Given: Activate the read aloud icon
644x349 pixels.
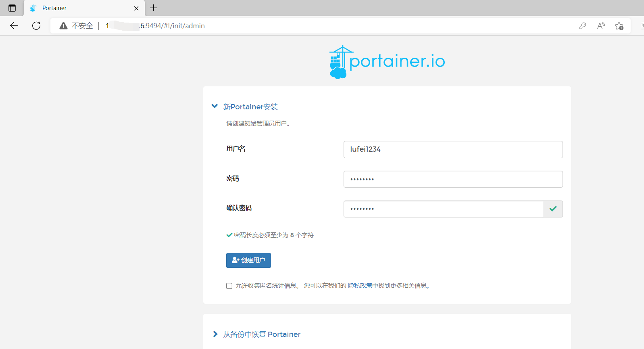Looking at the screenshot, I should pyautogui.click(x=601, y=26).
